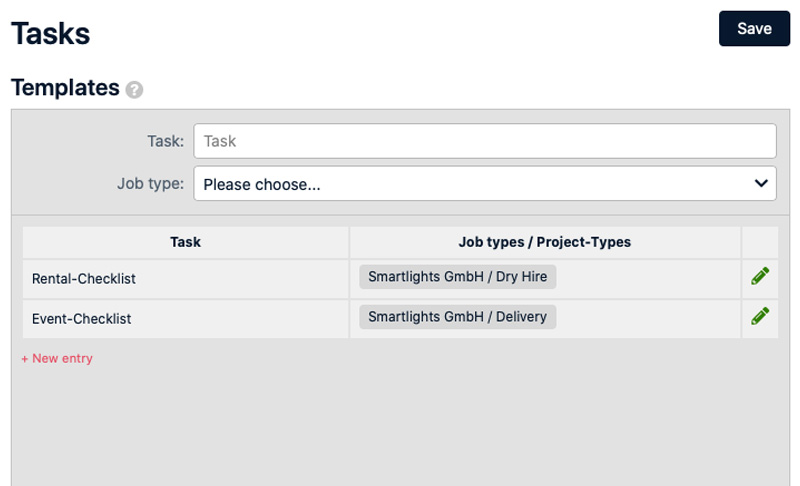Screen dimensions: 800x486
Task: Select the Rental-Checklist task name
Action: tap(84, 279)
